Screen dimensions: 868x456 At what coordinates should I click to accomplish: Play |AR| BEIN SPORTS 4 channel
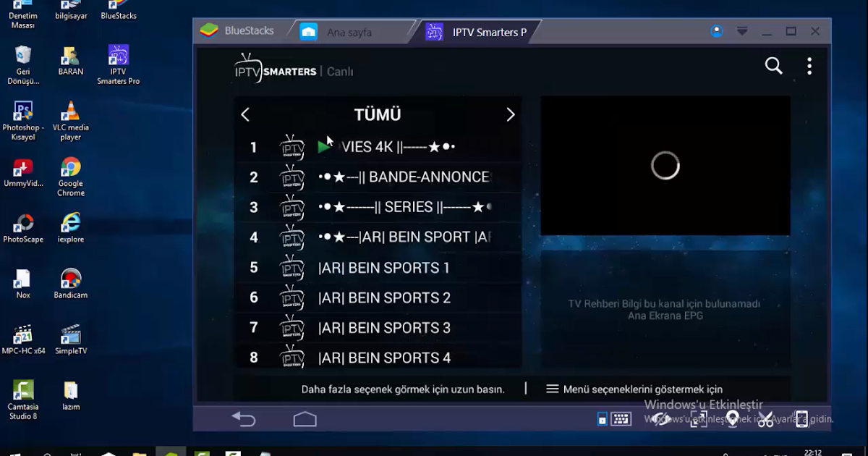click(378, 357)
